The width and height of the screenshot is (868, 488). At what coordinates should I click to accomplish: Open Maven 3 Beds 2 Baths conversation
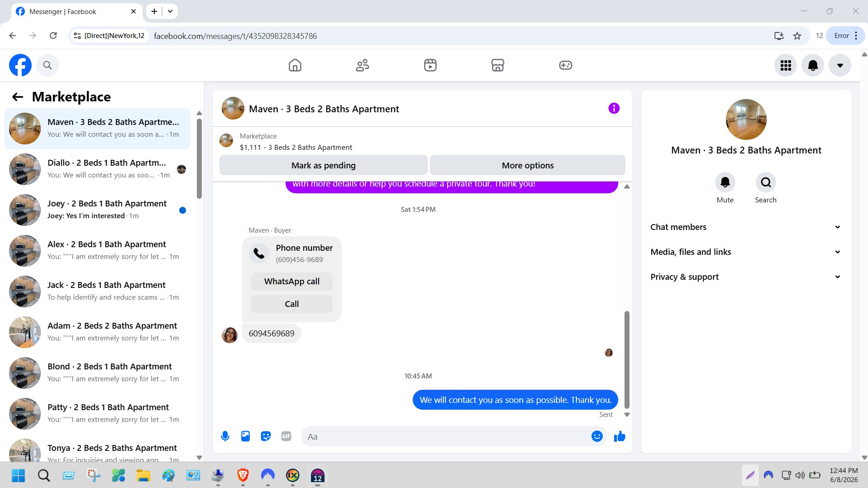pyautogui.click(x=98, y=129)
